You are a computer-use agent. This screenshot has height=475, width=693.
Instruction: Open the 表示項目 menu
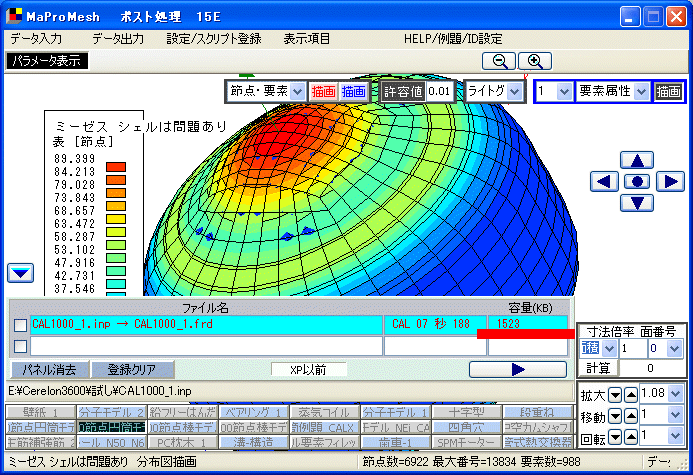click(307, 39)
